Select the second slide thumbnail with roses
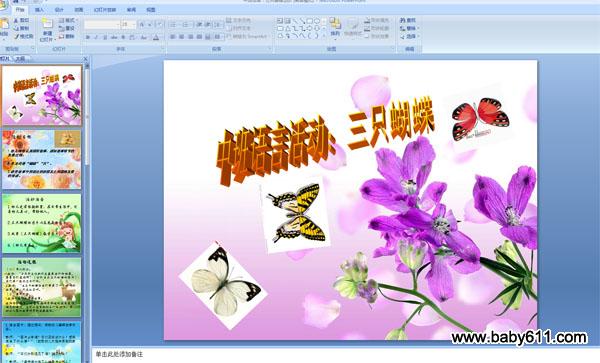This screenshot has width=600, height=363. click(x=42, y=159)
